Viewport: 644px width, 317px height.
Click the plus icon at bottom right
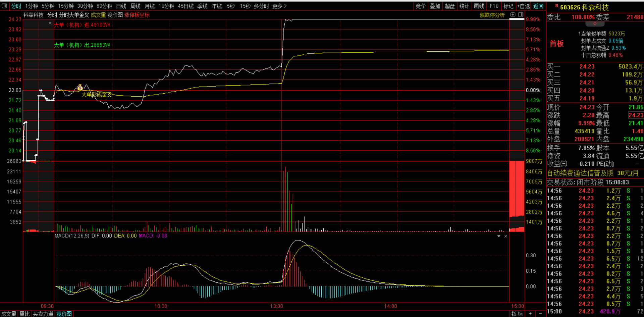coord(530,314)
